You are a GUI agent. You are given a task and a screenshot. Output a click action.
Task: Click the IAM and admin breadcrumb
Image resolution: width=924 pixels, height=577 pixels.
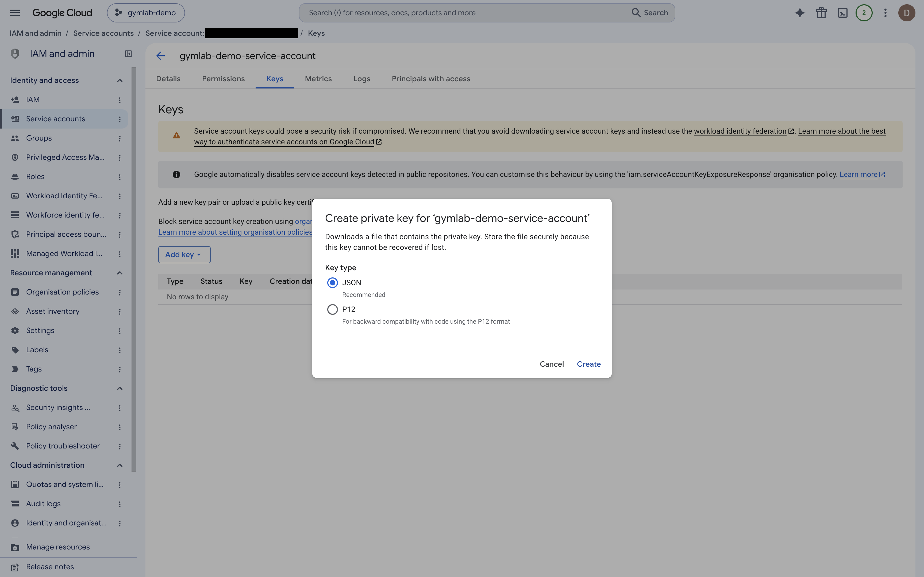(36, 33)
